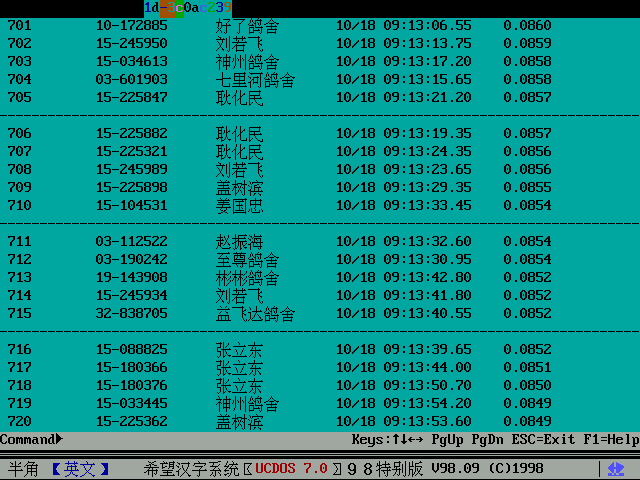This screenshot has height=480, width=640.
Task: Select record row number 701
Action: pos(19,25)
